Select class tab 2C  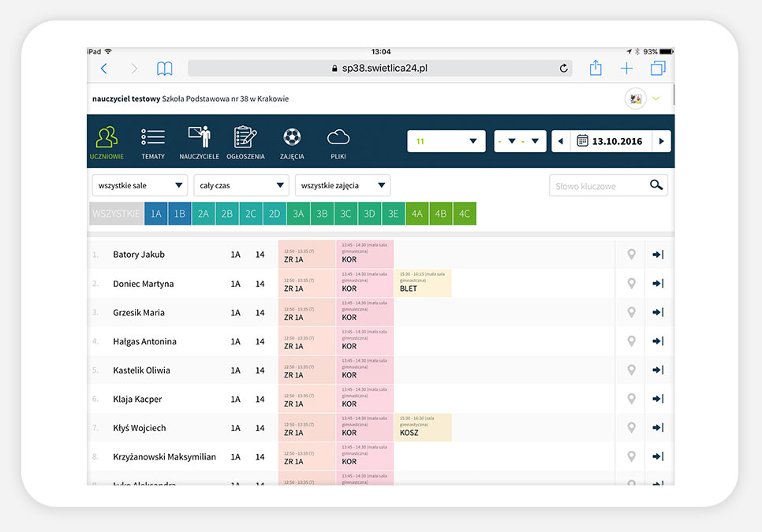click(x=251, y=214)
